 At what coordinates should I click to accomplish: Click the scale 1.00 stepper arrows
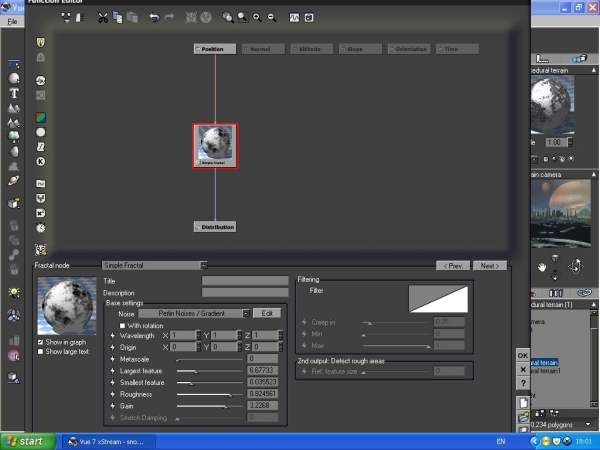(x=570, y=142)
